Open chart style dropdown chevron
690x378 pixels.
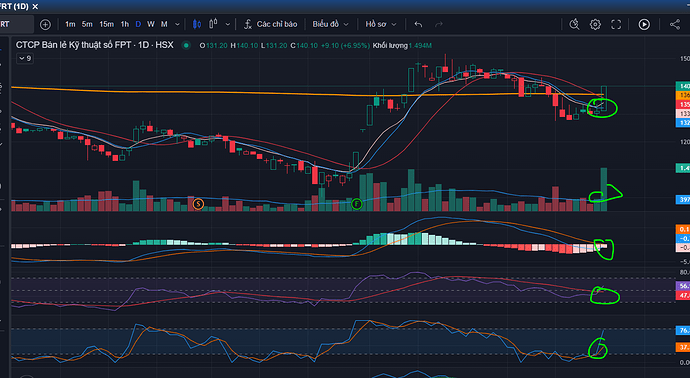pyautogui.click(x=228, y=25)
